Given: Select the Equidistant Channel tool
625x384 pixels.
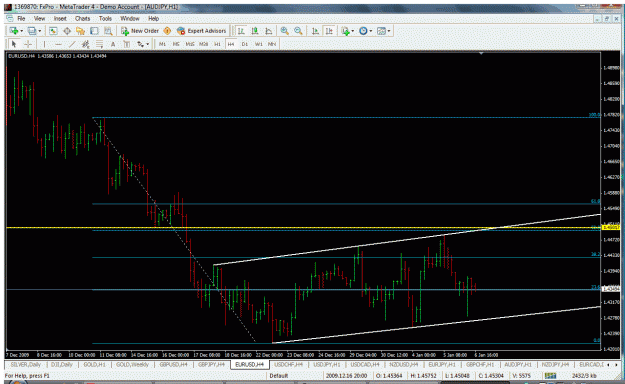Looking at the screenshot, I should (x=85, y=44).
